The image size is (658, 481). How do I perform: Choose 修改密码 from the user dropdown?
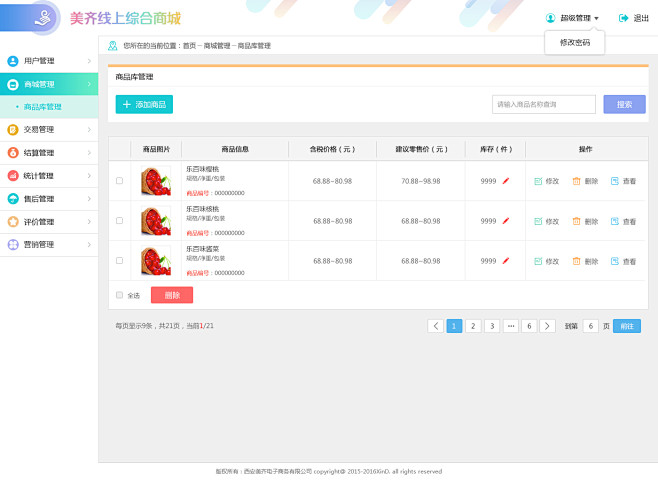click(x=575, y=42)
